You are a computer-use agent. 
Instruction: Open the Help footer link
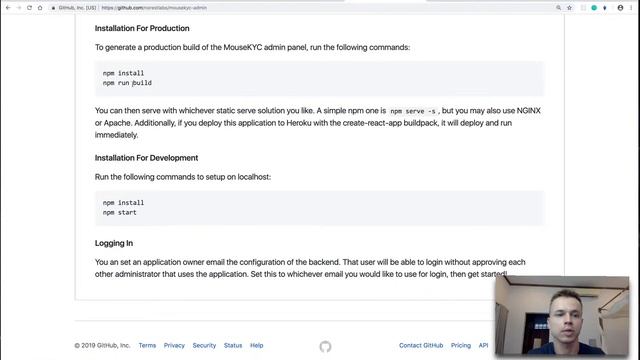click(257, 345)
